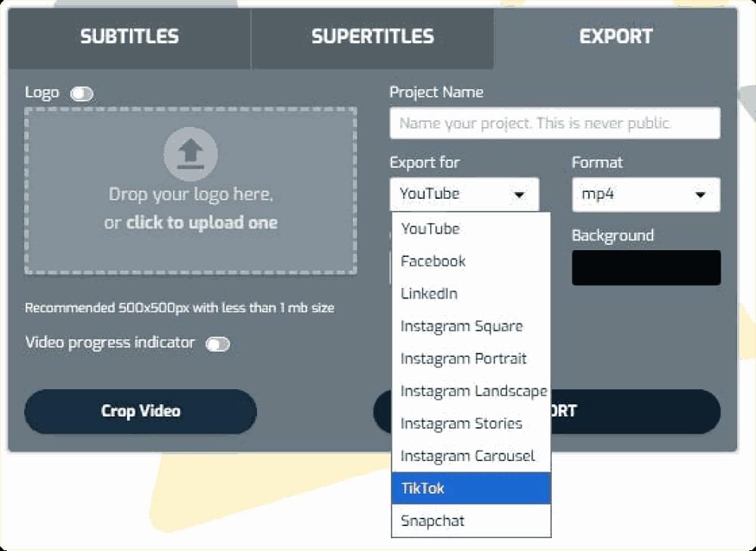Image resolution: width=756 pixels, height=551 pixels.
Task: Focus the Project Name input field
Action: [x=555, y=123]
